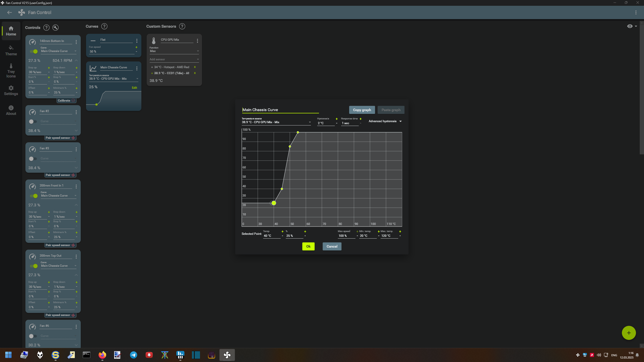Open the Main Chassis Curve card options menu
Image resolution: width=644 pixels, height=362 pixels.
pyautogui.click(x=137, y=68)
